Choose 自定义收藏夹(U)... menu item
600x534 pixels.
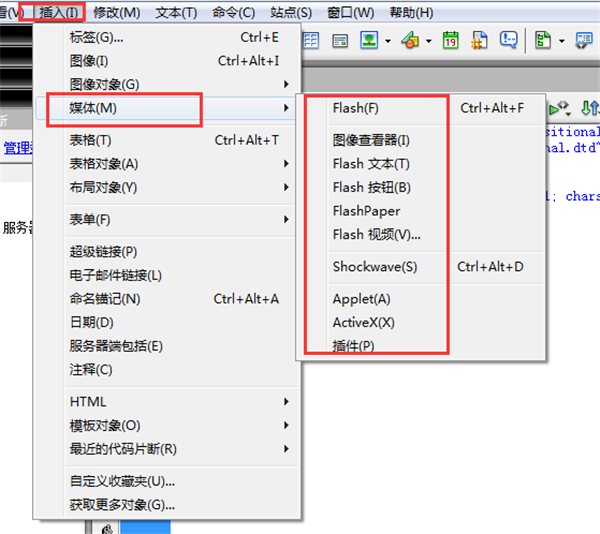[x=122, y=481]
